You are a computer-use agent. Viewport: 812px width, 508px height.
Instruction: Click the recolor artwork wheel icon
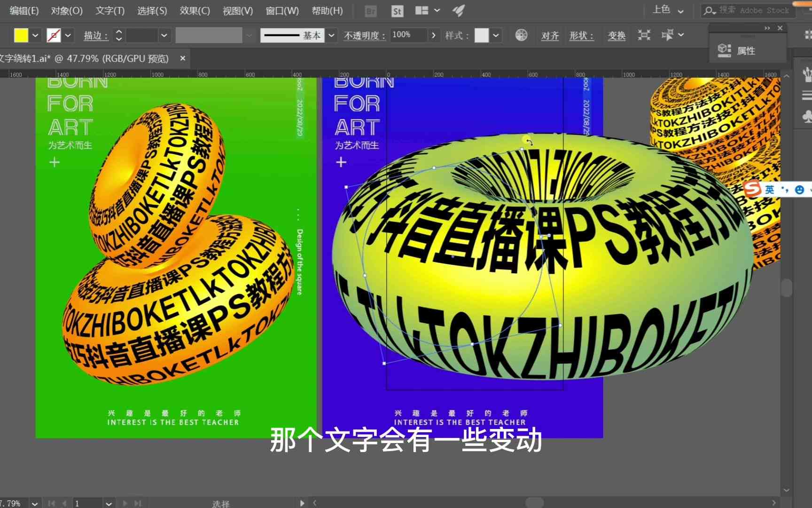[x=521, y=35]
